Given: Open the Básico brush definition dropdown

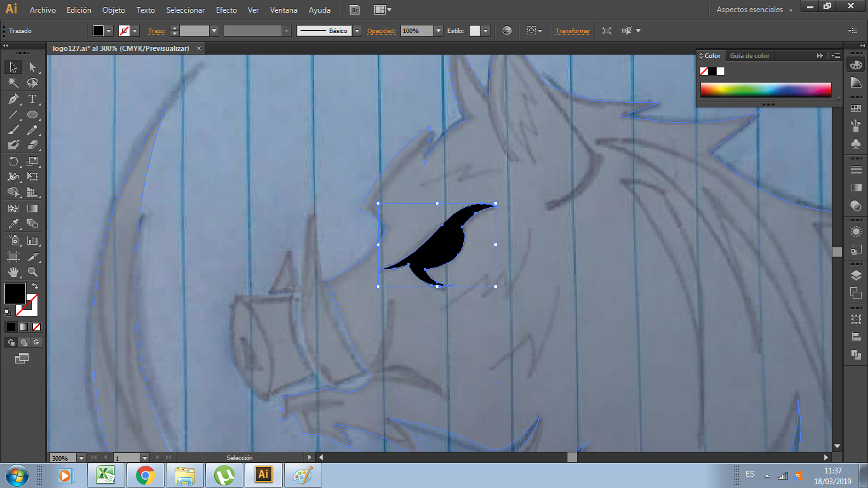Looking at the screenshot, I should 357,30.
